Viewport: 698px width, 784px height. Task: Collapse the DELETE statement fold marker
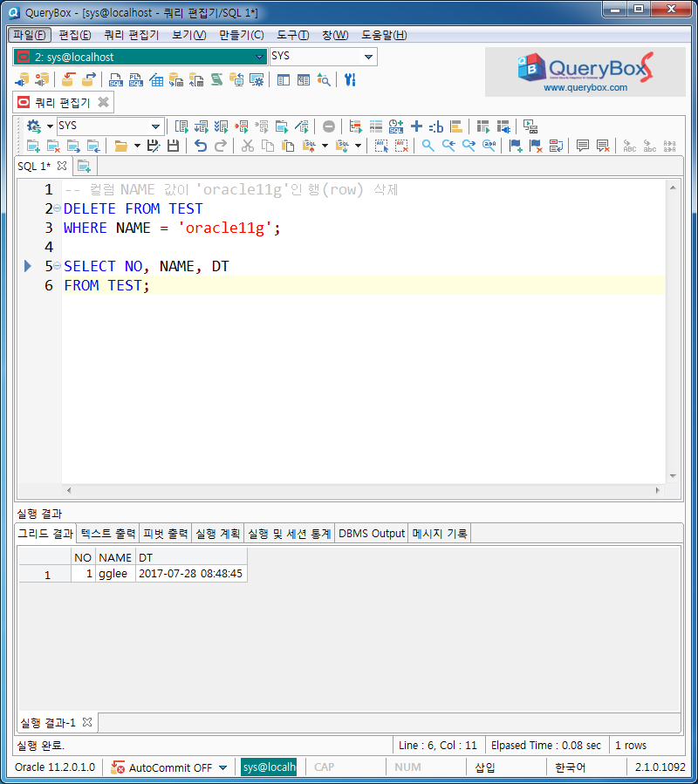pos(57,208)
